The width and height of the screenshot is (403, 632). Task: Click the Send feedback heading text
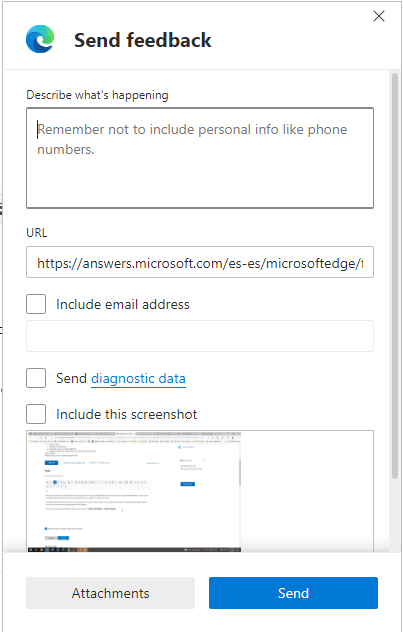143,40
